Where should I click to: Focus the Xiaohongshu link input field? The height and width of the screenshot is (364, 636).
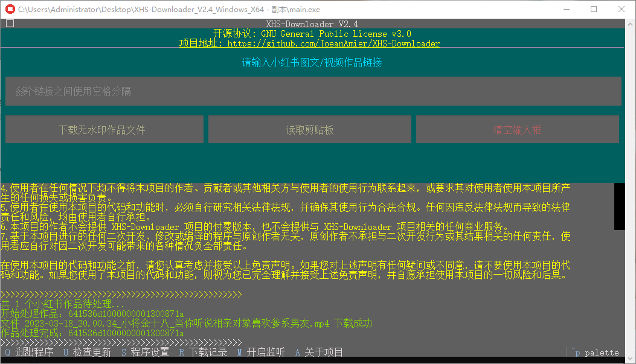313,91
